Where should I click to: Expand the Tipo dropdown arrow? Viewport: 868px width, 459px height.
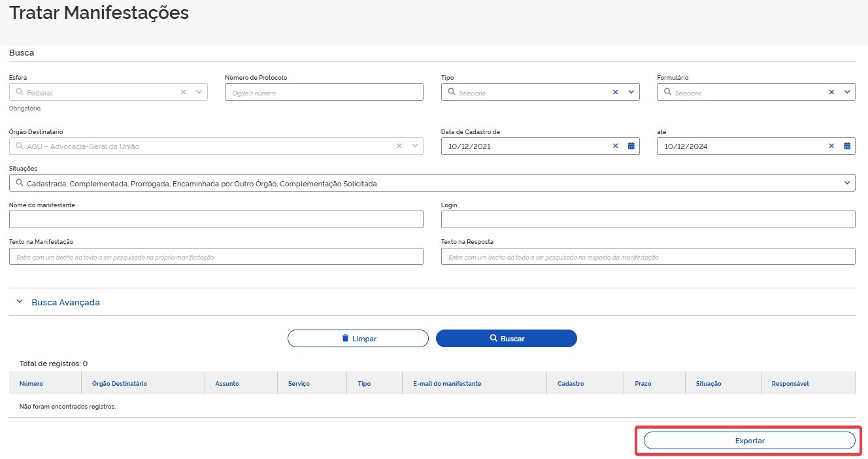[x=631, y=92]
